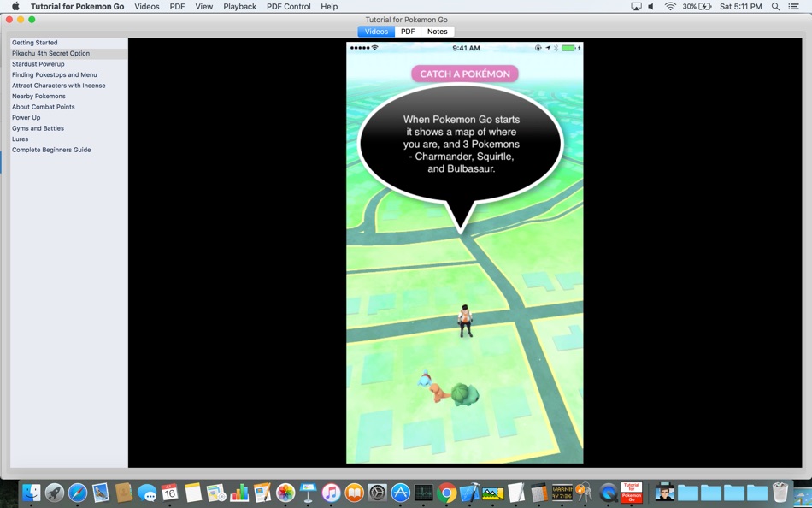
Task: Open iTunes music note icon in dock
Action: coord(331,493)
